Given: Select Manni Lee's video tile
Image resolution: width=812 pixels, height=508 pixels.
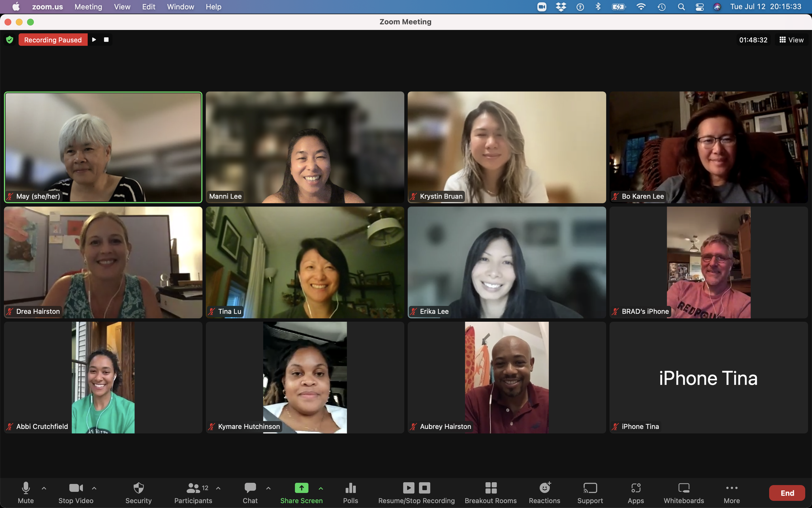Looking at the screenshot, I should tap(305, 147).
